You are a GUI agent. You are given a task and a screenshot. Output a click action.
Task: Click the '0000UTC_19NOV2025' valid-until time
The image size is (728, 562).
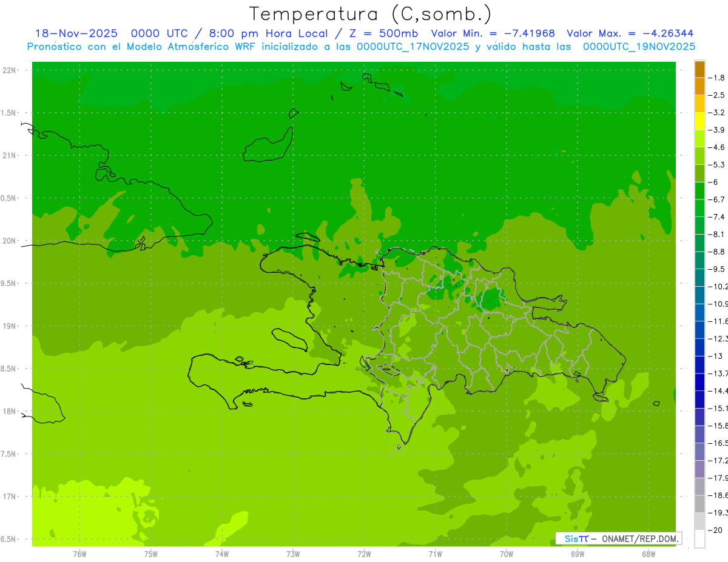click(x=639, y=47)
